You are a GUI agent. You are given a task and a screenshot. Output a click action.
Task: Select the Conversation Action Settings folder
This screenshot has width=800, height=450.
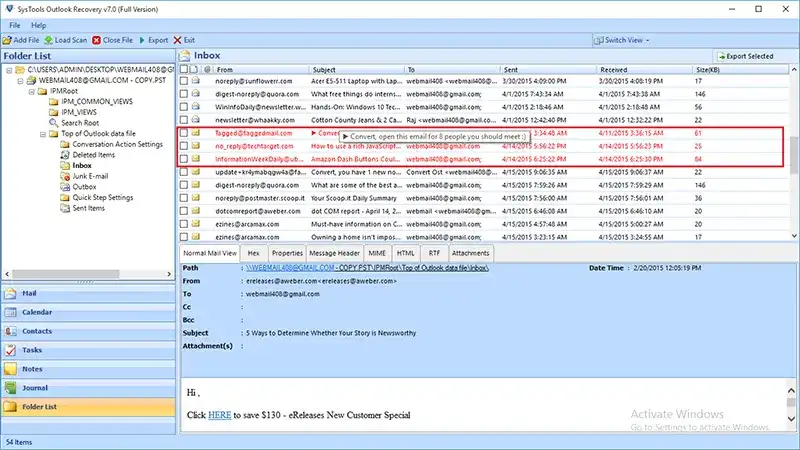coord(117,144)
